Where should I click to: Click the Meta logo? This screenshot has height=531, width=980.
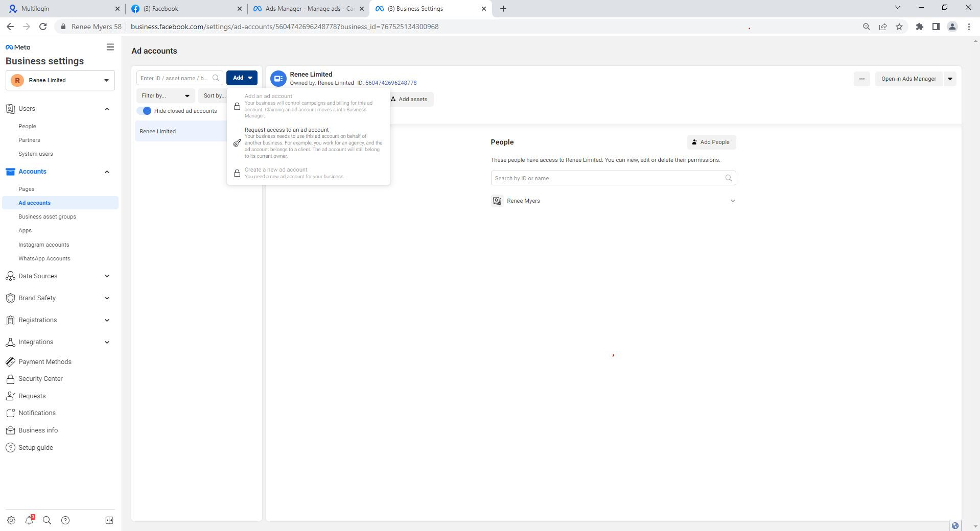18,47
